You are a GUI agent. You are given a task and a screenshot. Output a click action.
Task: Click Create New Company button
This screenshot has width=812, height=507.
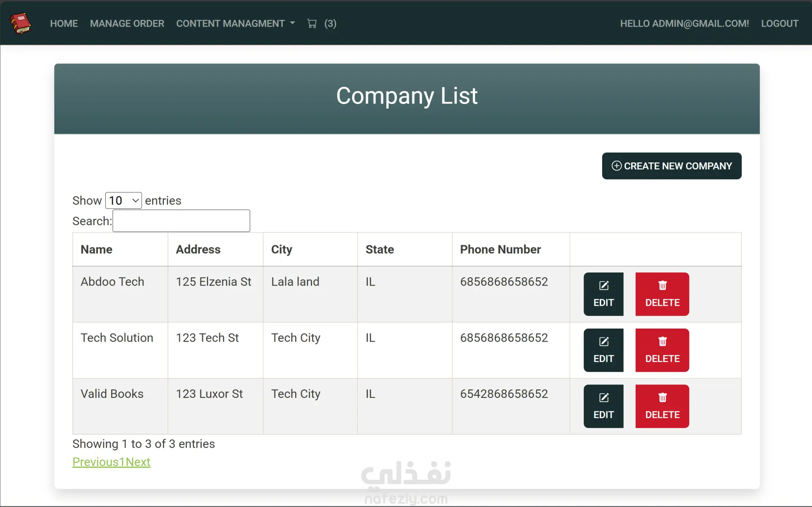(671, 166)
